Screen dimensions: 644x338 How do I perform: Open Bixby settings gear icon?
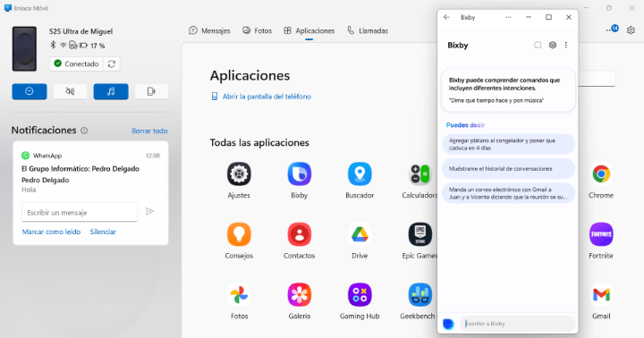click(x=553, y=46)
